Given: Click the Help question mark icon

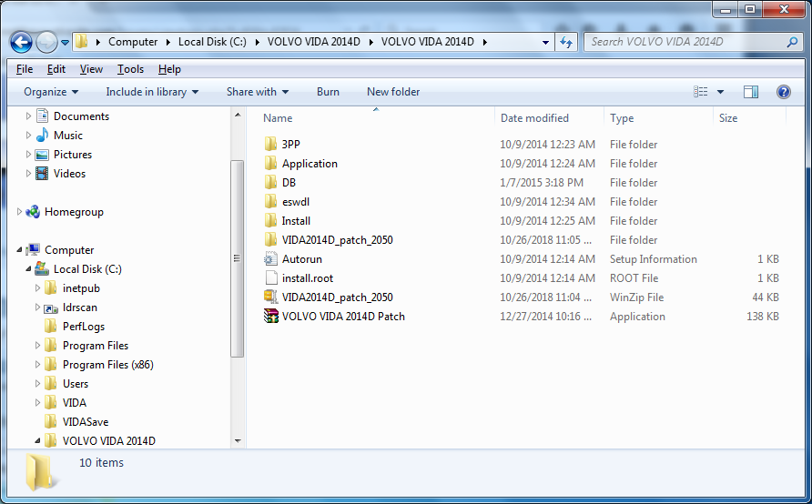Looking at the screenshot, I should (784, 92).
